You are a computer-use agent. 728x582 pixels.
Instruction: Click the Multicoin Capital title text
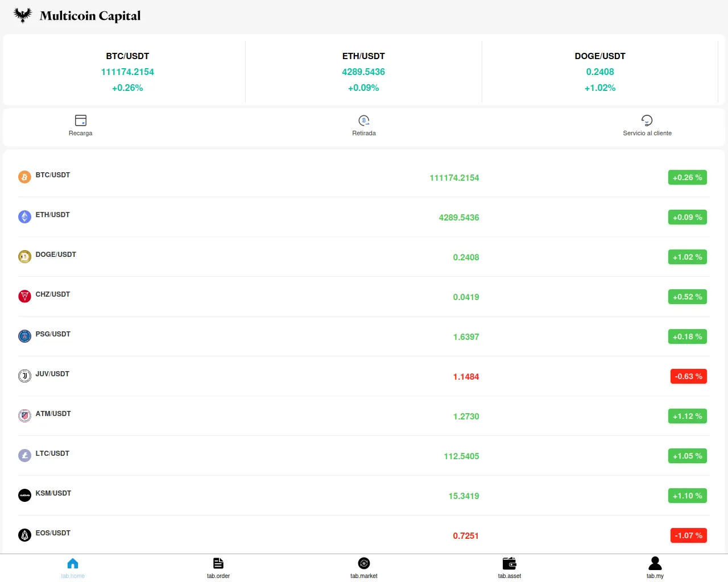(90, 16)
